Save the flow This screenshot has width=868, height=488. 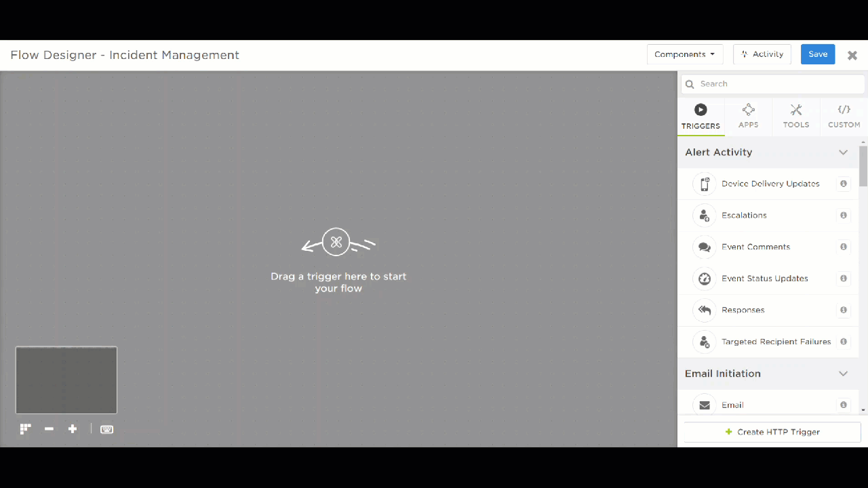[x=818, y=54]
